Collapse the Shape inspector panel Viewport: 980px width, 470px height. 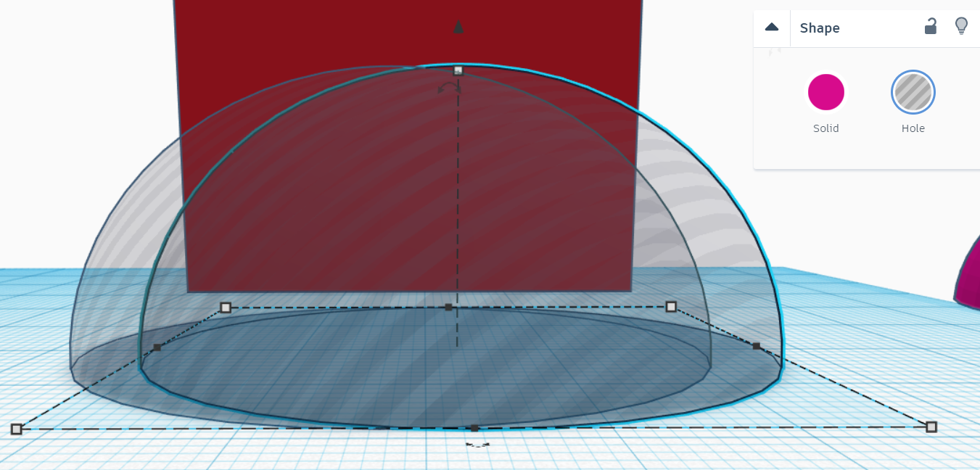tap(771, 28)
